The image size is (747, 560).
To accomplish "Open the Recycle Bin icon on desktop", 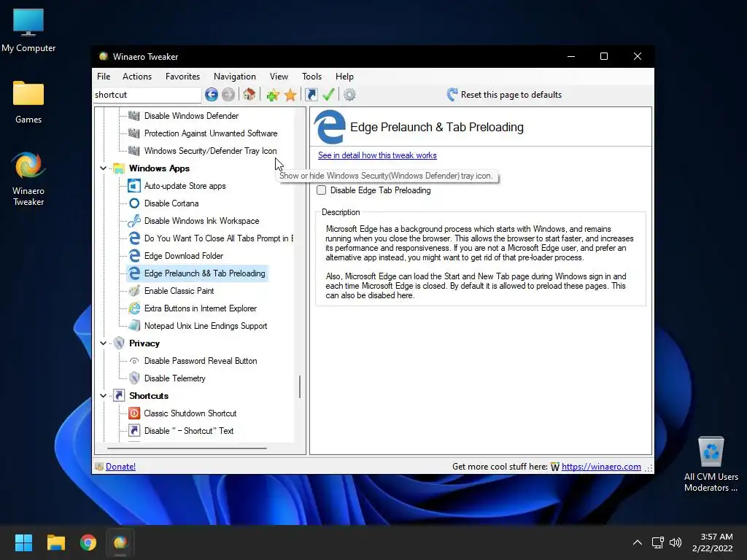I will [x=711, y=464].
